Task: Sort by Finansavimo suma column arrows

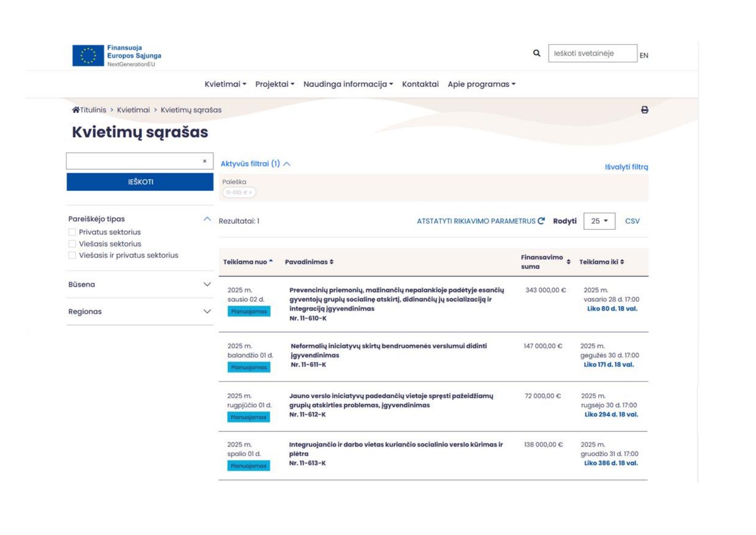Action: [x=569, y=262]
